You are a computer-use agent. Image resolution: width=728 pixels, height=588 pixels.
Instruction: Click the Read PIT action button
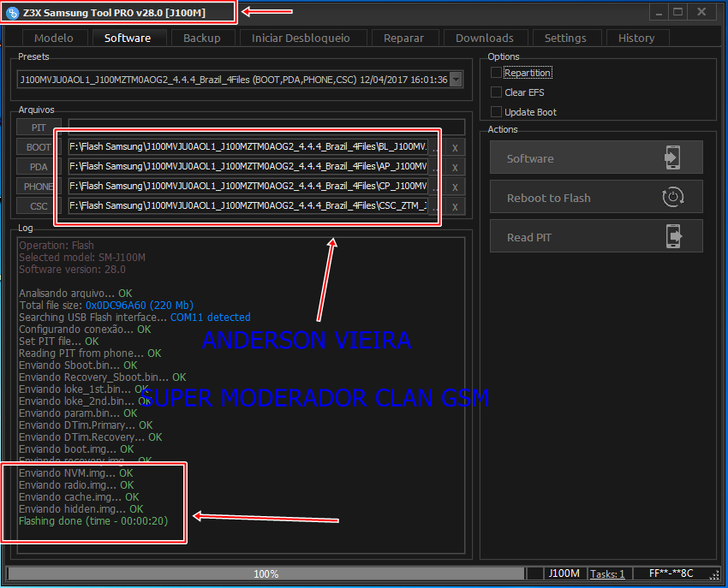pyautogui.click(x=596, y=236)
